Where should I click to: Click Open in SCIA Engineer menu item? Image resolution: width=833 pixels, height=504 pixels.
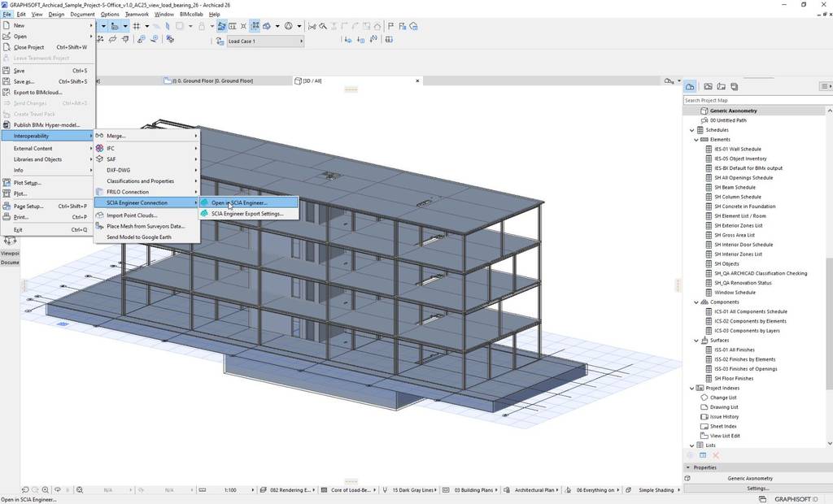[x=239, y=202]
